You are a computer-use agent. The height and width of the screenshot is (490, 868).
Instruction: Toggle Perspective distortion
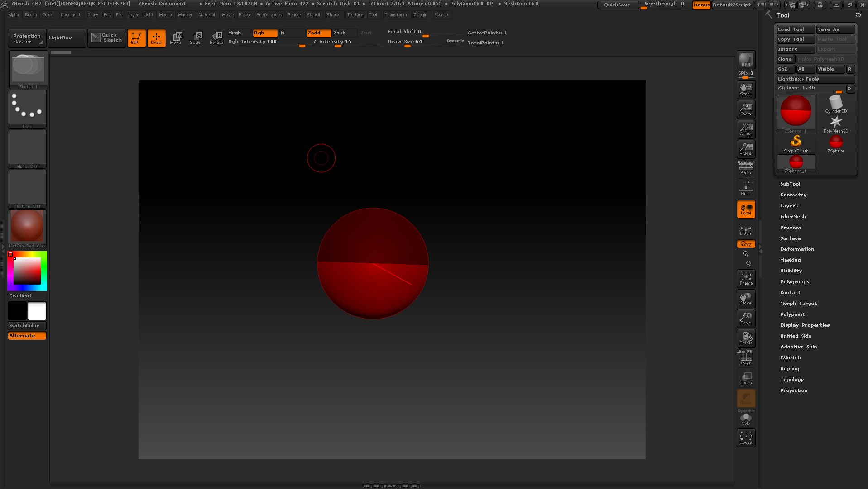746,168
